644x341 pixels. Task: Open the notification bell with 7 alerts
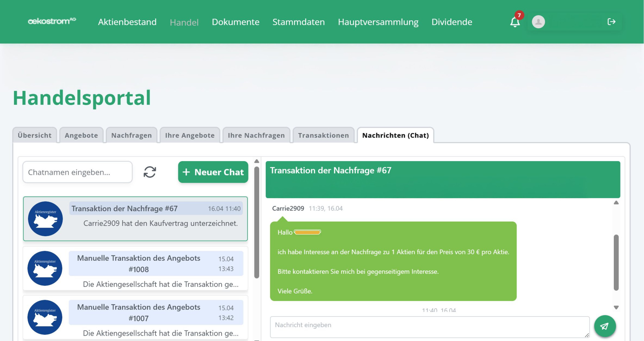(515, 22)
